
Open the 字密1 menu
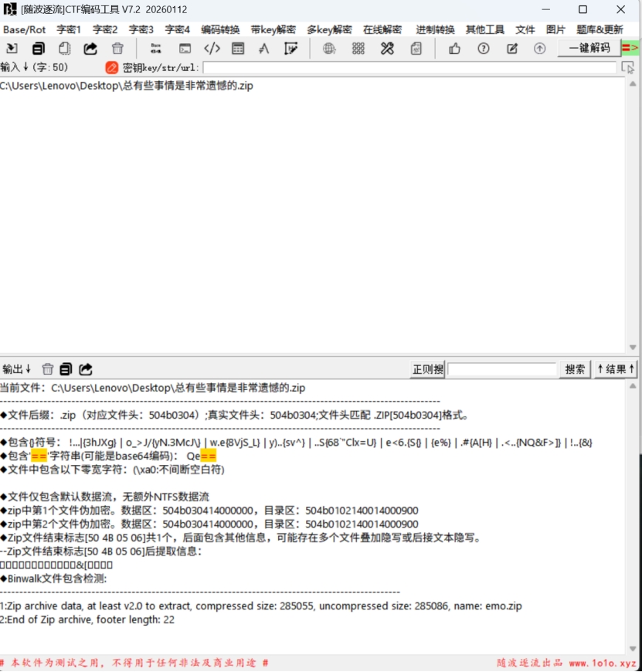point(69,29)
